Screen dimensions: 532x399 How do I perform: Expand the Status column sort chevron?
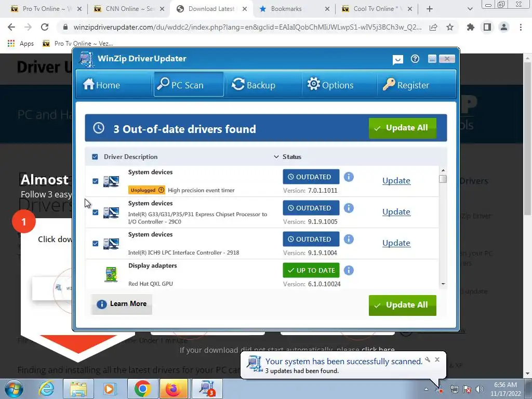276,157
